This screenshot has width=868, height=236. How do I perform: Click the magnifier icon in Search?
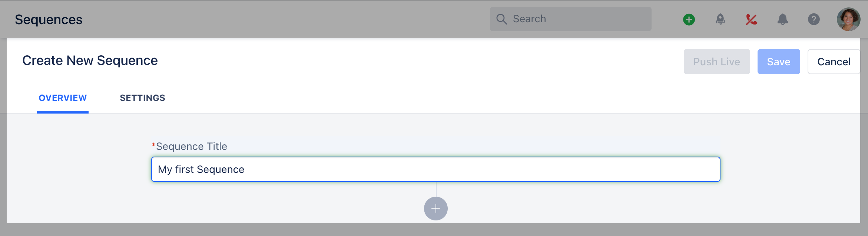point(501,19)
